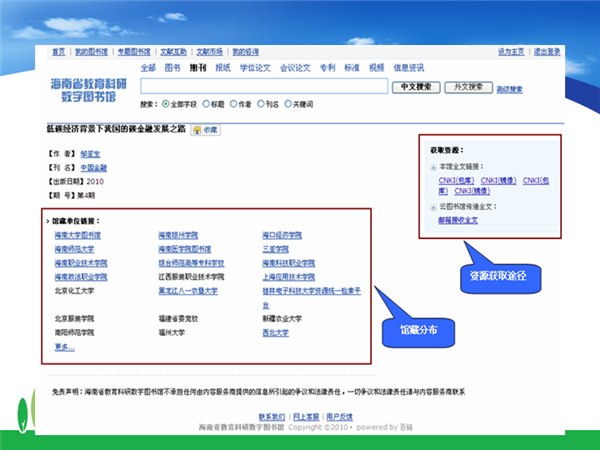Click the arrow icon beside 本馆全文链接
This screenshot has width=600, height=450.
433,167
